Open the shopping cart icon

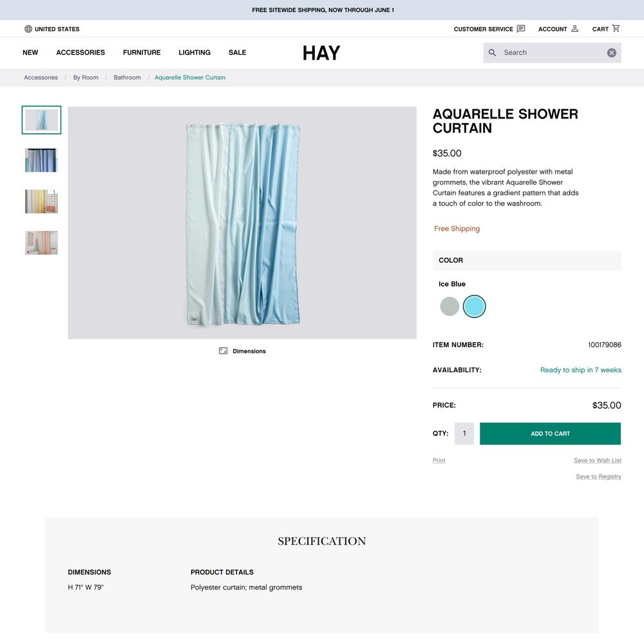pyautogui.click(x=616, y=28)
